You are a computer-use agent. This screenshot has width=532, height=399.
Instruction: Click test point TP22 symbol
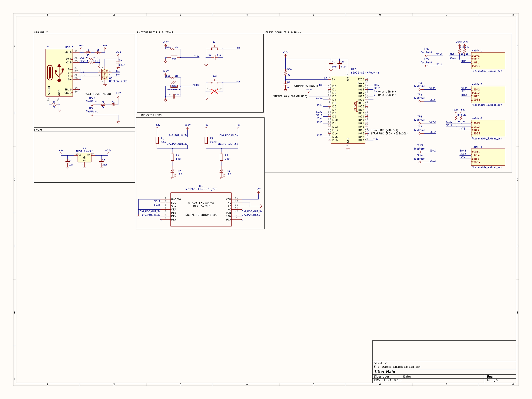pos(92,105)
